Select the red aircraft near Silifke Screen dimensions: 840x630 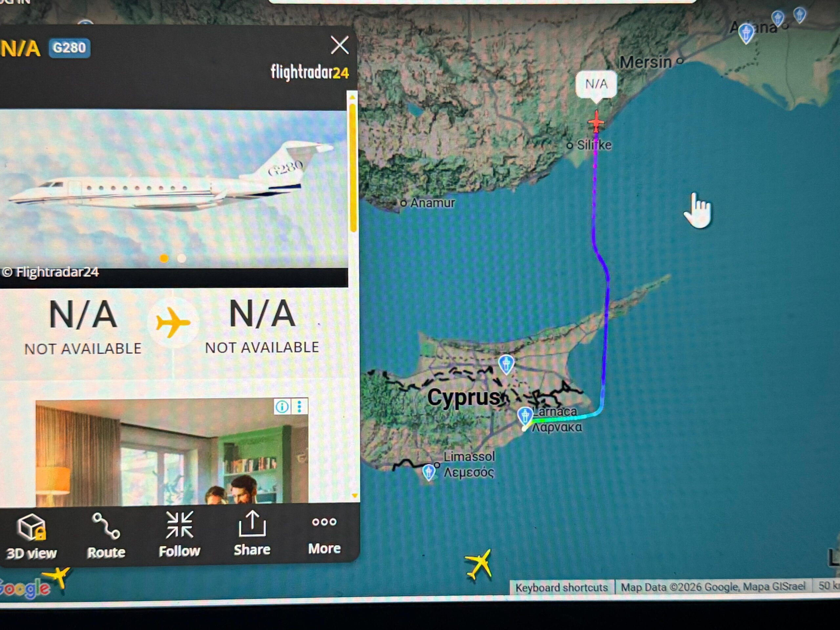(x=596, y=121)
